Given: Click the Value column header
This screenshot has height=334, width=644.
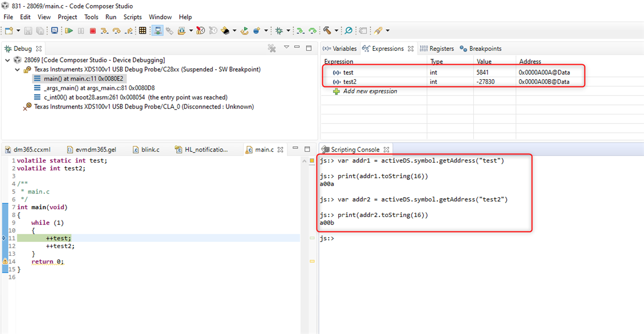Looking at the screenshot, I should 484,61.
